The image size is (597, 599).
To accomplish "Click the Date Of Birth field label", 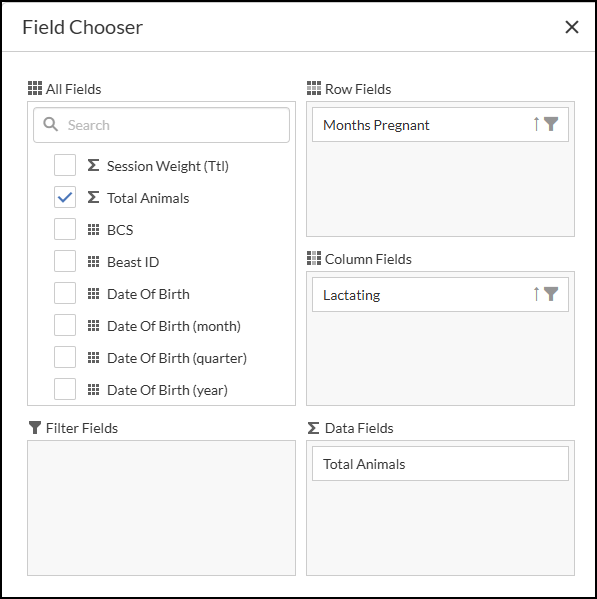I will [x=148, y=294].
